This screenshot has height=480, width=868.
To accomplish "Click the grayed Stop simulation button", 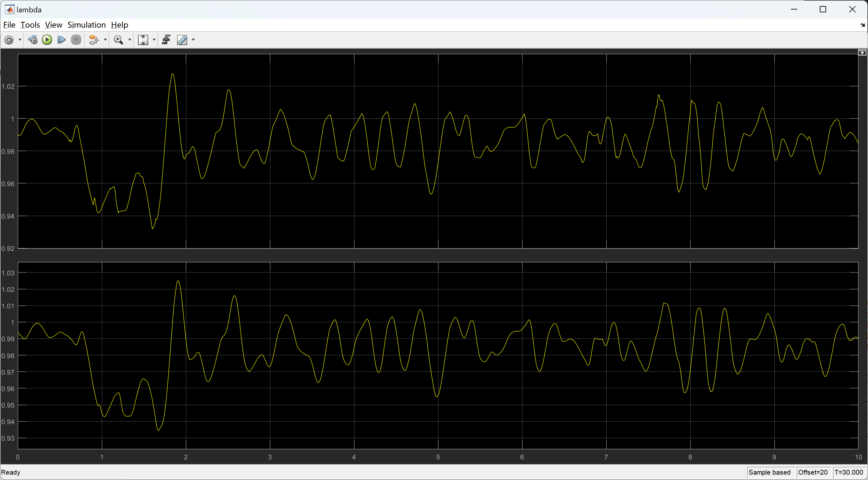I will point(76,40).
